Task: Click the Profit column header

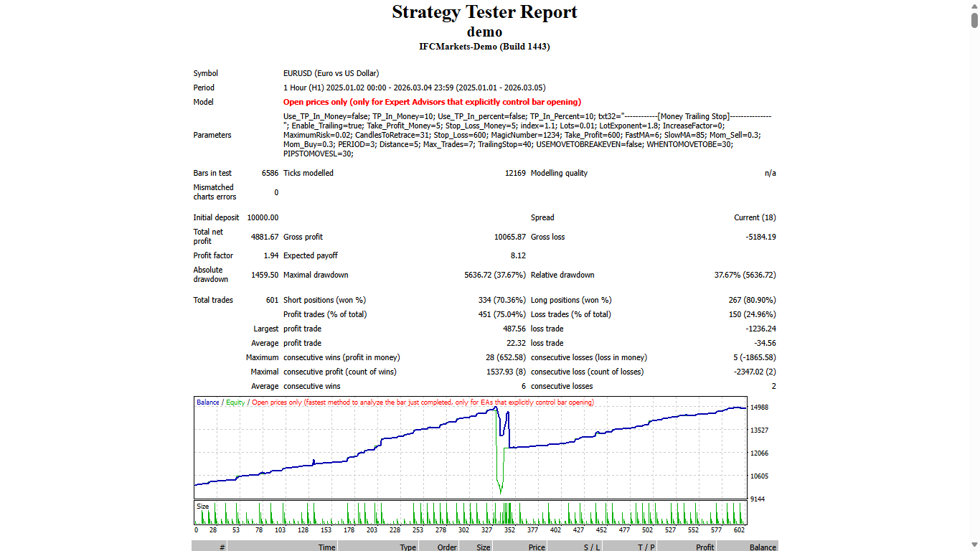Action: [x=704, y=547]
